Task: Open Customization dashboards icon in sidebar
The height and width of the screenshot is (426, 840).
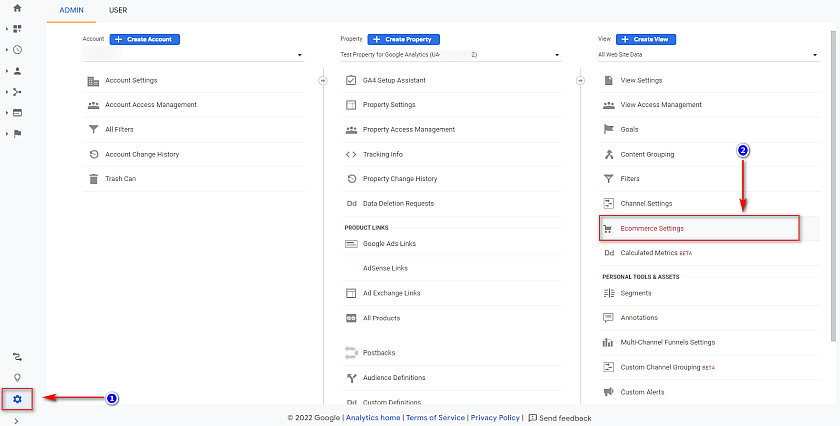Action: pyautogui.click(x=17, y=29)
